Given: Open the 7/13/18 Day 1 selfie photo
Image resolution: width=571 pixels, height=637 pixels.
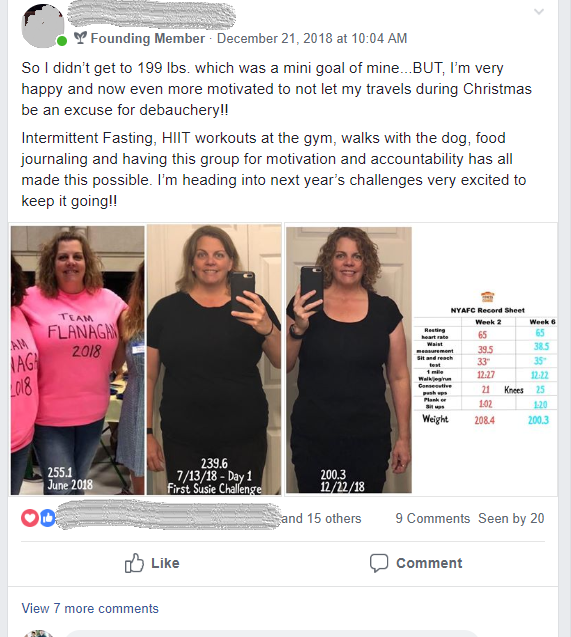Looking at the screenshot, I should (x=214, y=360).
